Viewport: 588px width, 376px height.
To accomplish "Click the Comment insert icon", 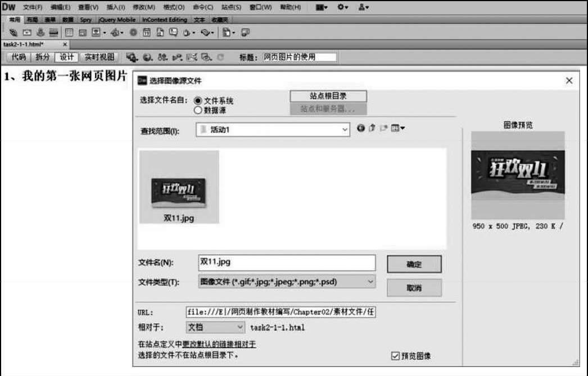I will [x=173, y=33].
